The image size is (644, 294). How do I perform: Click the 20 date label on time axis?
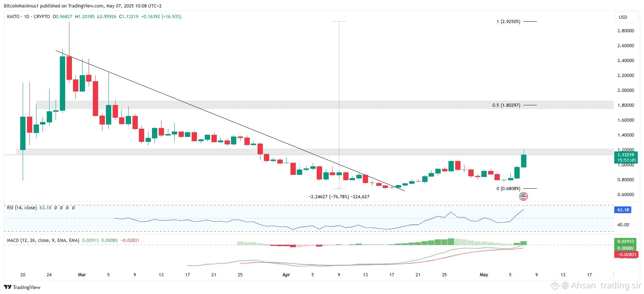pos(23,275)
